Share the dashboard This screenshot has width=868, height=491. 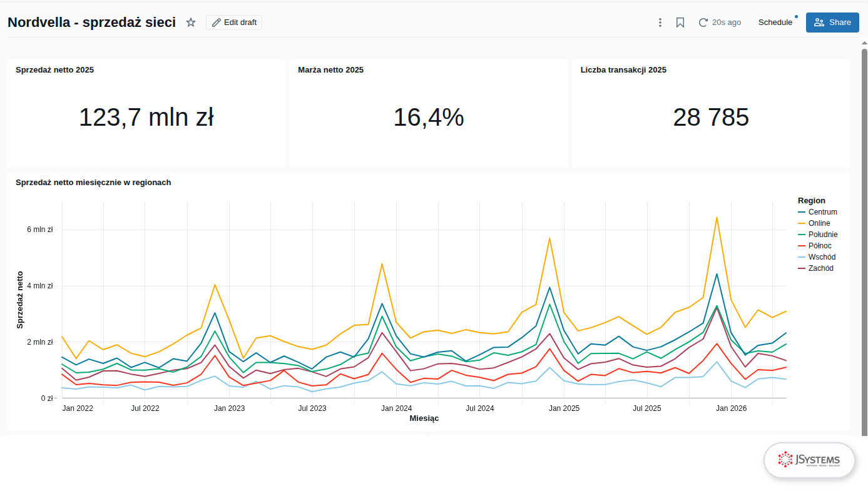(x=832, y=23)
